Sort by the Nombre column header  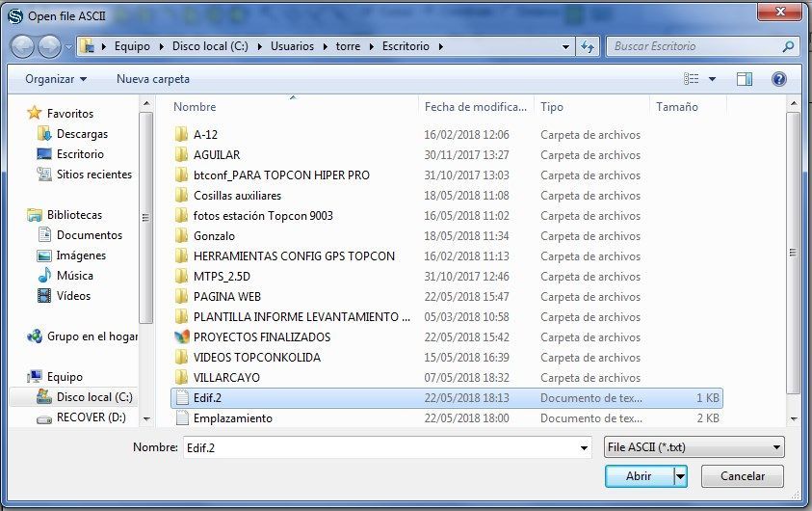click(x=293, y=107)
